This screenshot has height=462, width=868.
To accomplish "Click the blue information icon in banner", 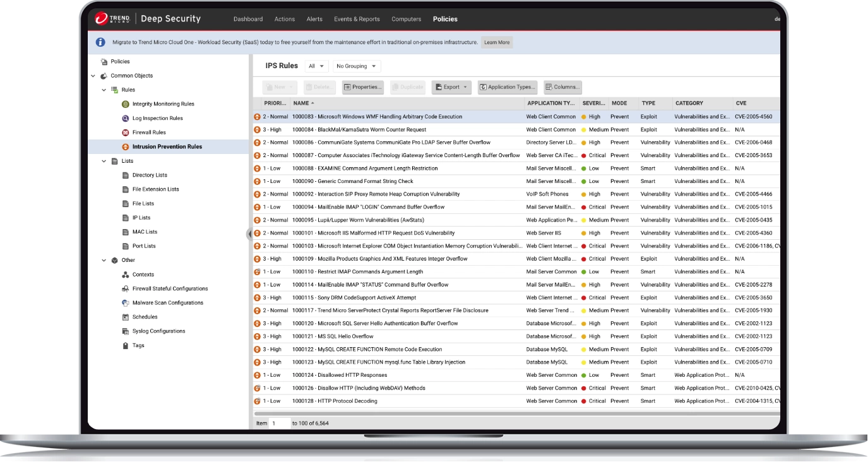I will click(x=100, y=42).
